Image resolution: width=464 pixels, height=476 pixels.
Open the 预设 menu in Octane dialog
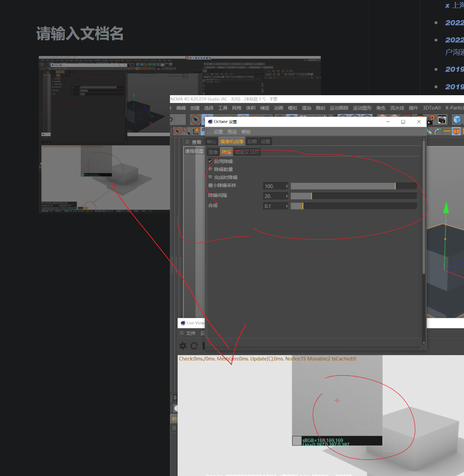(x=232, y=132)
